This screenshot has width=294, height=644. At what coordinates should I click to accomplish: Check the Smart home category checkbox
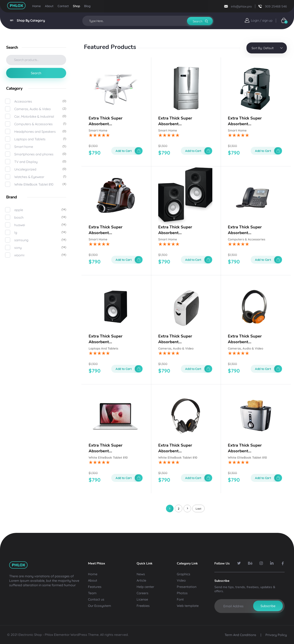[8, 146]
